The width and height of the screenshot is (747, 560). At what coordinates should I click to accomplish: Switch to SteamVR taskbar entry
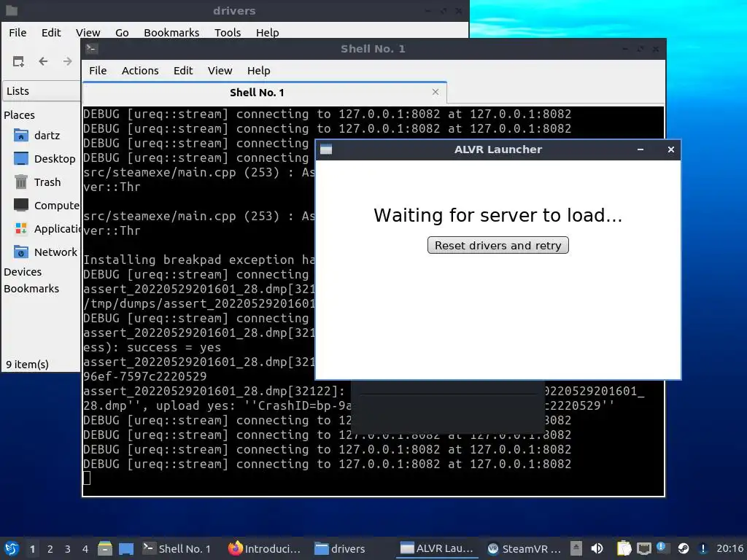524,548
